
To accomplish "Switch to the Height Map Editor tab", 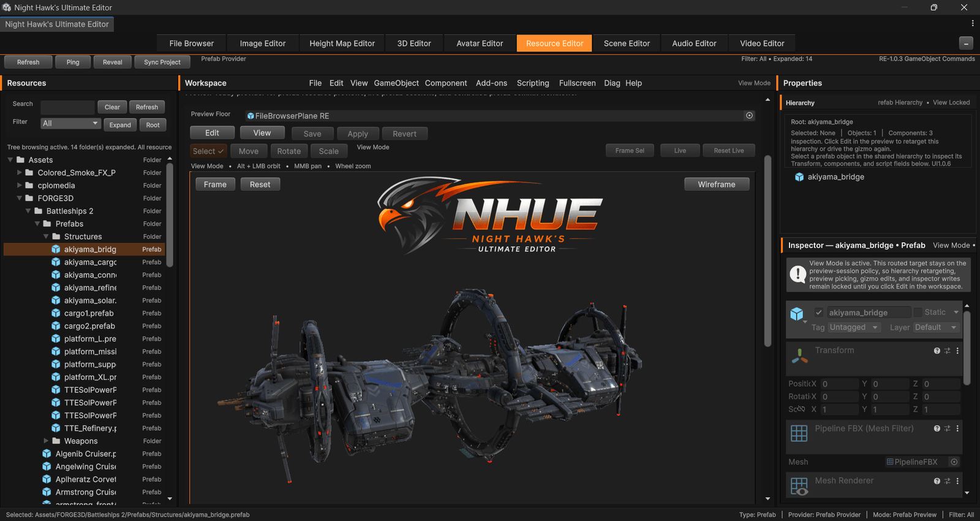I will point(342,44).
